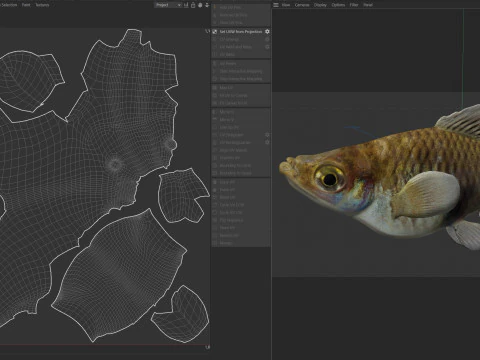
Task: Click the Paste UV icon
Action: coord(215,190)
